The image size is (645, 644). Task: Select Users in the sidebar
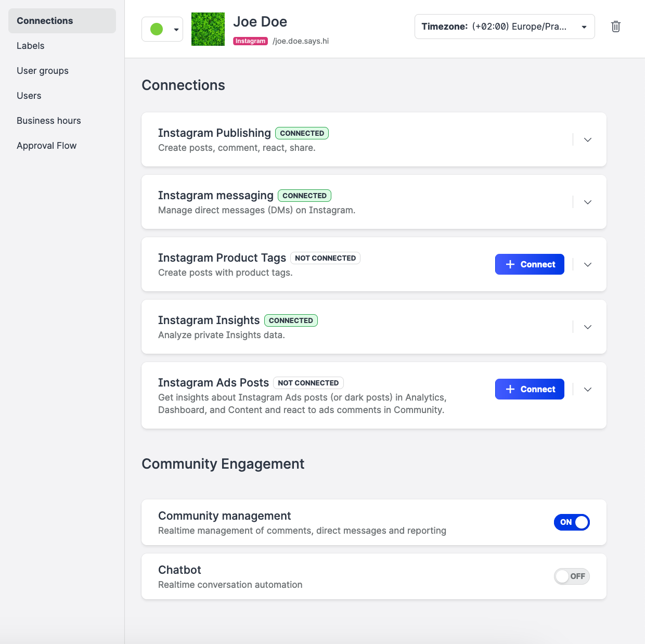point(29,96)
